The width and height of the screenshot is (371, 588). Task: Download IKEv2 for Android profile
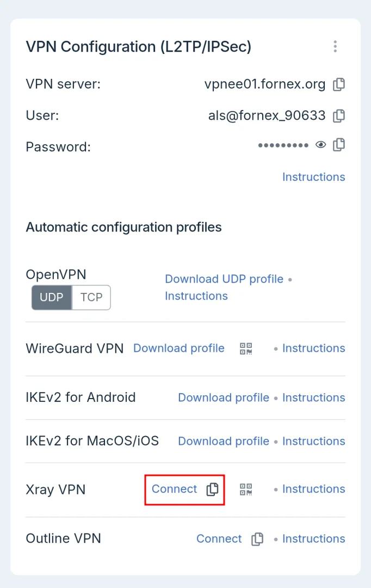click(x=224, y=397)
